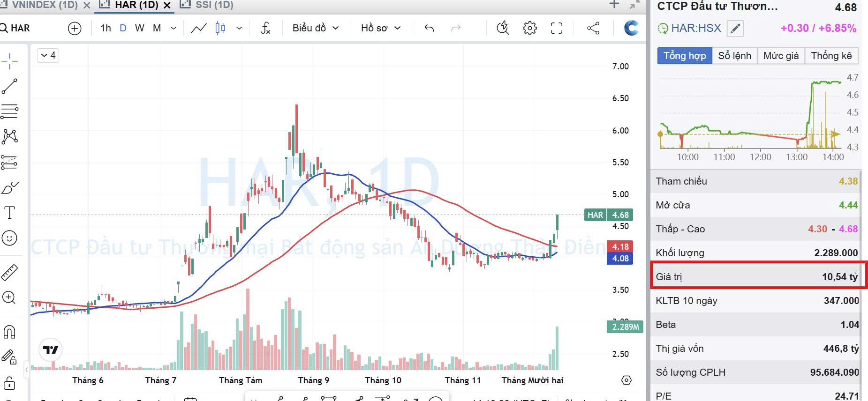Switch to the weekly W timeframe

click(x=139, y=28)
